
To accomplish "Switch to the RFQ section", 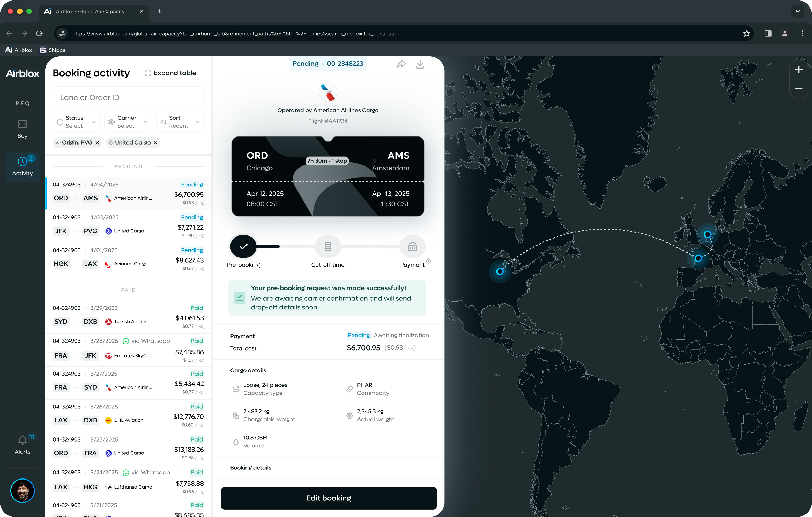I will [x=22, y=103].
